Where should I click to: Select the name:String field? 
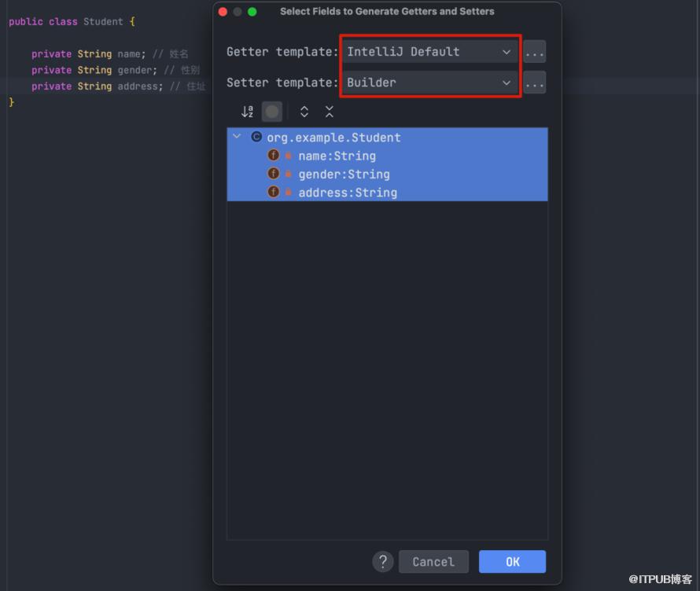pos(337,156)
